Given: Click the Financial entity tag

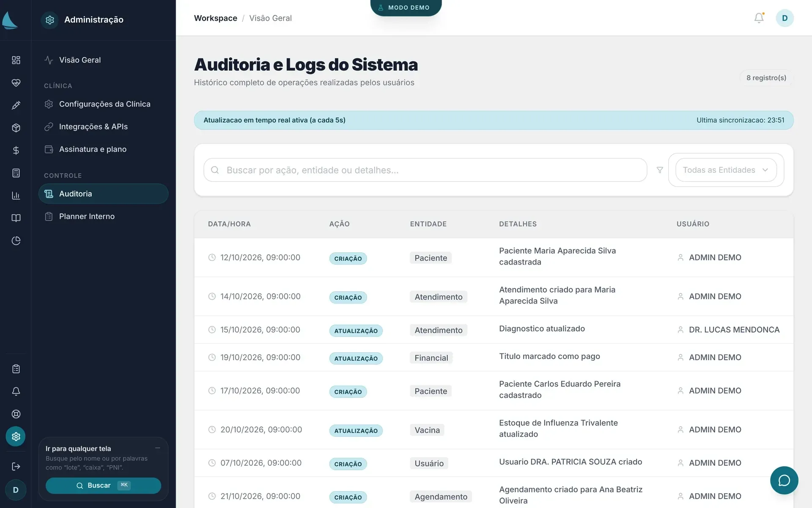Looking at the screenshot, I should click(x=431, y=358).
